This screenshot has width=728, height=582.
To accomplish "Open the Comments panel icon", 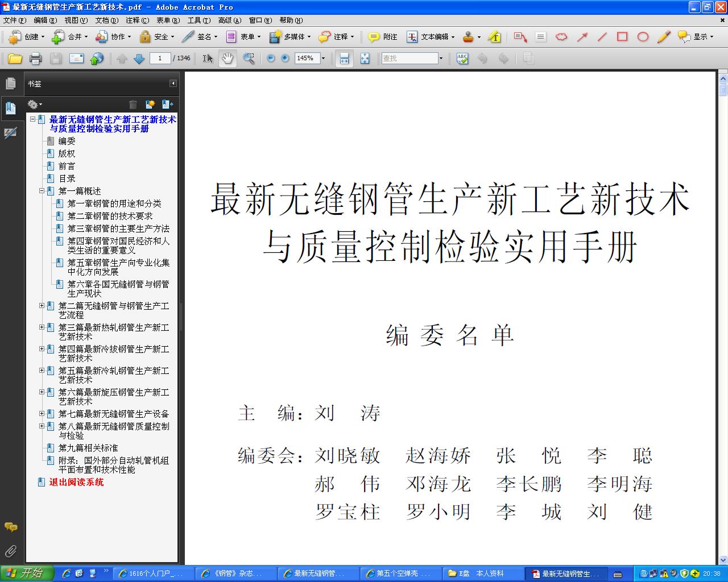I will click(11, 527).
